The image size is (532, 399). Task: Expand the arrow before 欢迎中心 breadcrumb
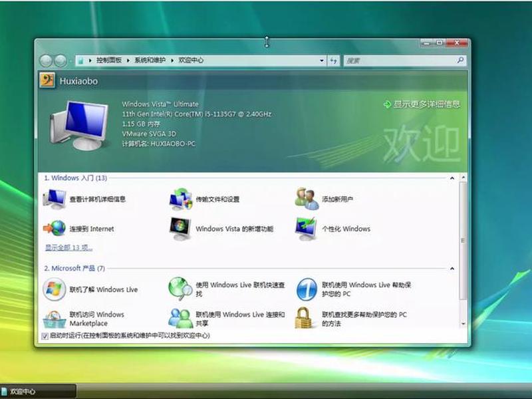tap(172, 61)
